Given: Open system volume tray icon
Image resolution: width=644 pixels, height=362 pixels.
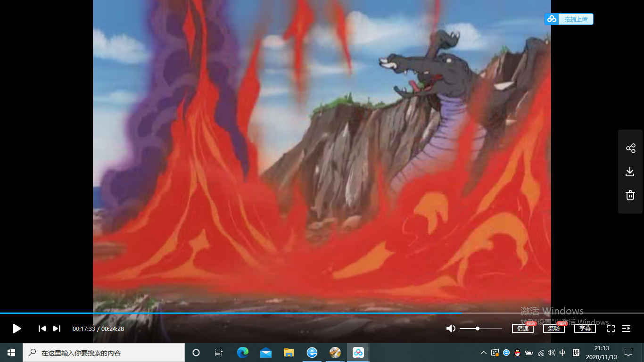Looking at the screenshot, I should tap(551, 353).
